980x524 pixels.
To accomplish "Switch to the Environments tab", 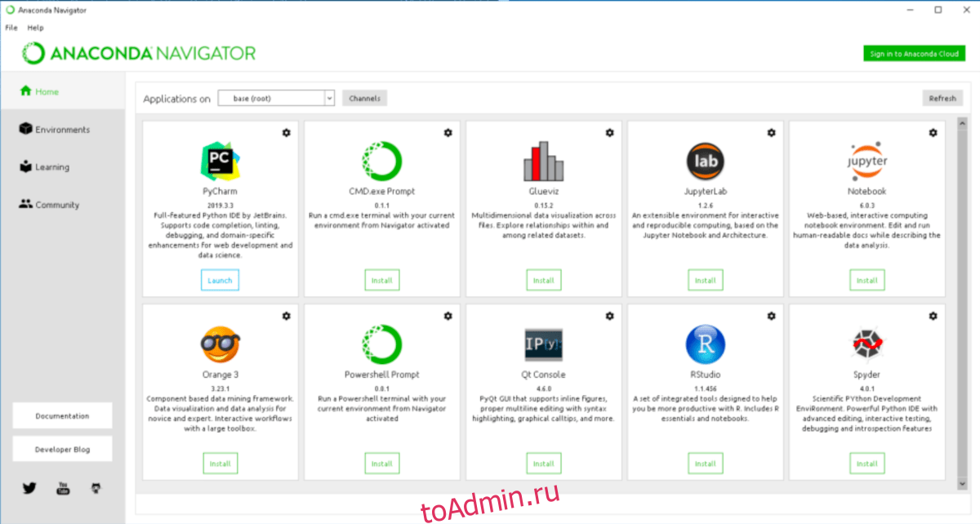I will coord(62,130).
